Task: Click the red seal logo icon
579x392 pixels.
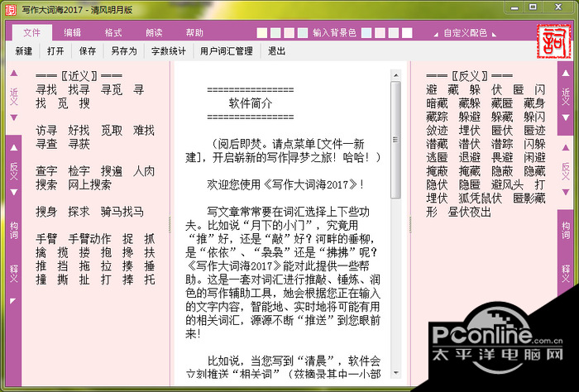Action: point(554,41)
